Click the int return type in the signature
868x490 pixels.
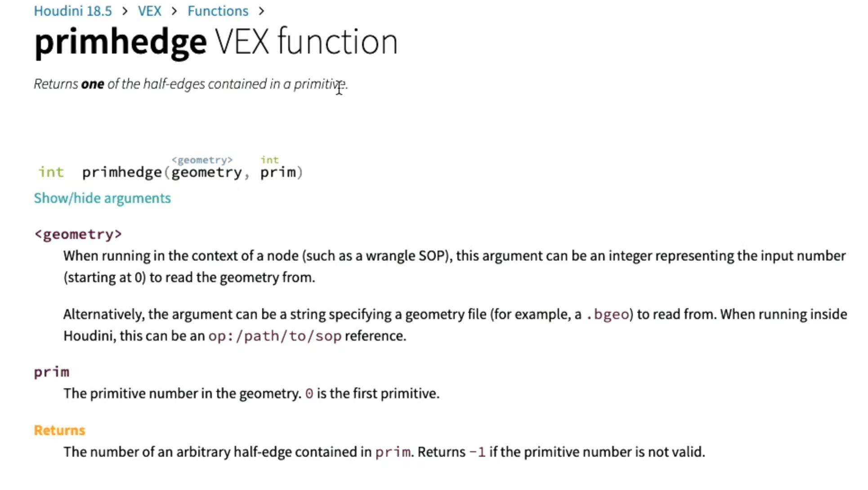[51, 172]
